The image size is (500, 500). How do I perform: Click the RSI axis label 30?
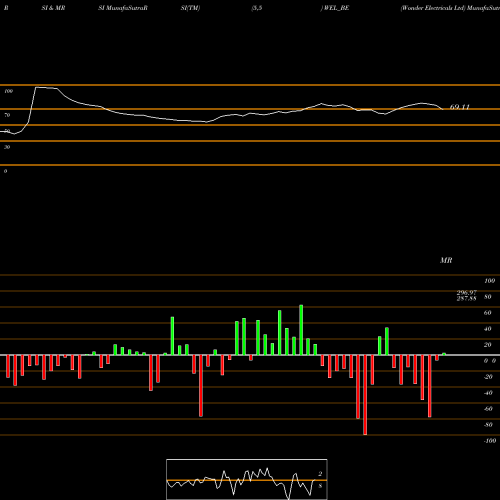pyautogui.click(x=7, y=147)
